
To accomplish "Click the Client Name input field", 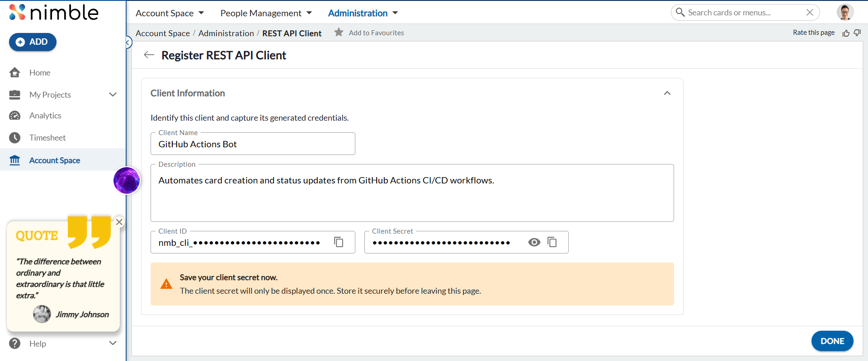I will (x=253, y=144).
